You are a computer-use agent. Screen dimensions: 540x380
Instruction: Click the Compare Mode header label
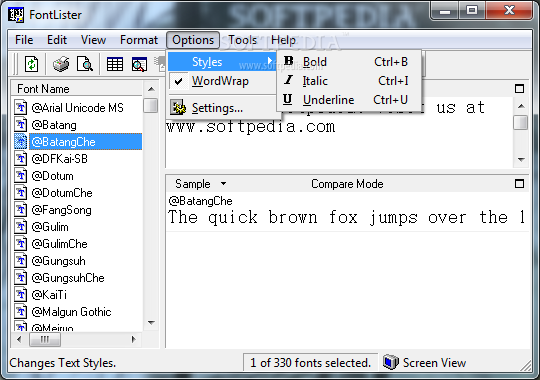(347, 184)
